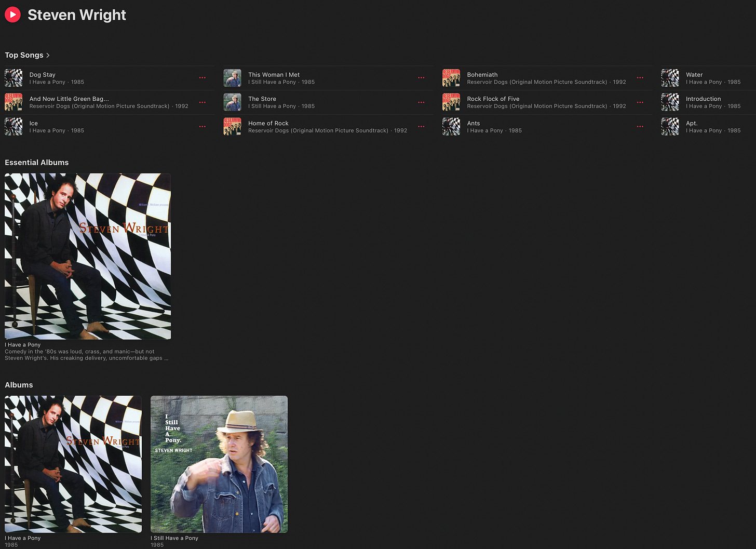This screenshot has width=756, height=549.
Task: Click Ants song artwork thumbnail
Action: click(451, 126)
